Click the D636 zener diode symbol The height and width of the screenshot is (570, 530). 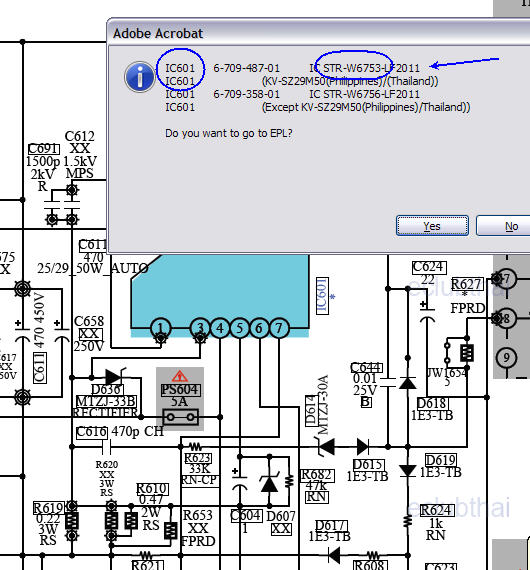pyautogui.click(x=115, y=377)
